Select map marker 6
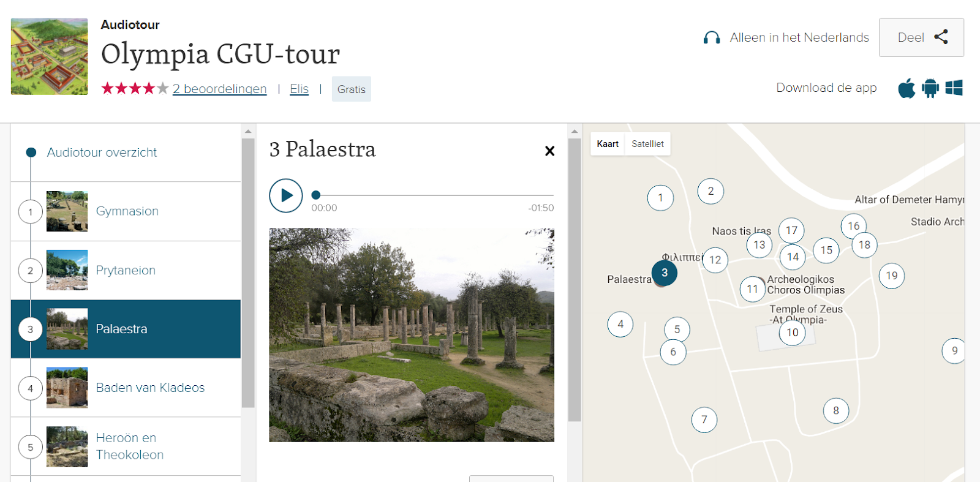Image resolution: width=980 pixels, height=482 pixels. 673,352
